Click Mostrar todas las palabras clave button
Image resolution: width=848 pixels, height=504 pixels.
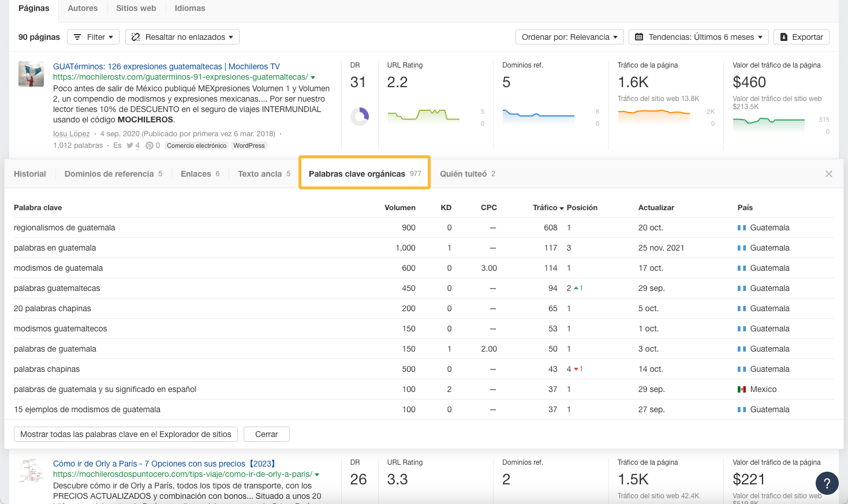[125, 434]
